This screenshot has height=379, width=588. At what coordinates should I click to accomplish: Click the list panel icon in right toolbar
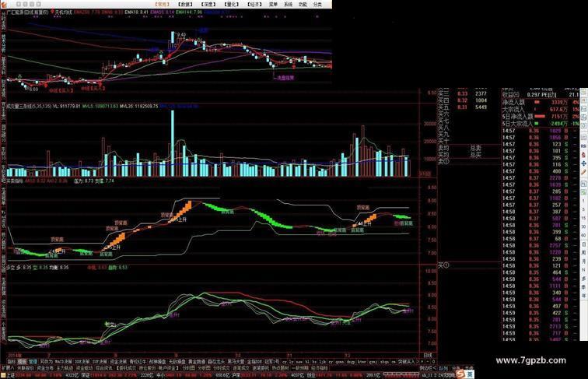584,137
